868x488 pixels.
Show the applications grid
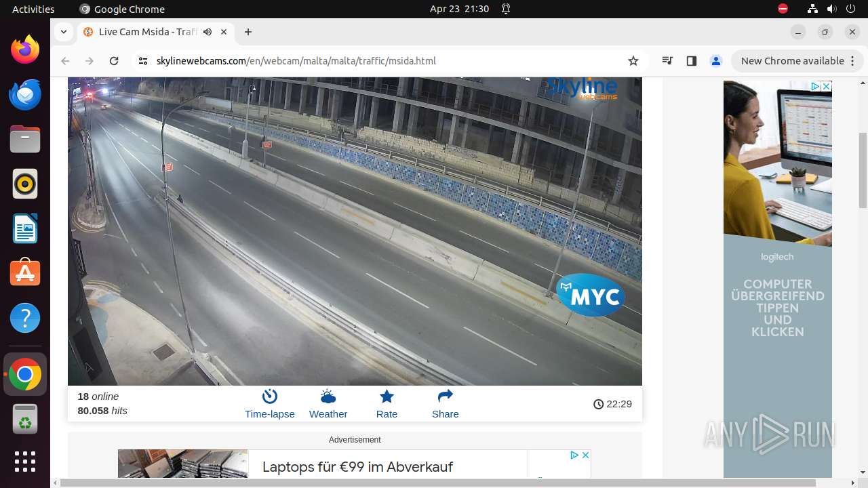25,462
